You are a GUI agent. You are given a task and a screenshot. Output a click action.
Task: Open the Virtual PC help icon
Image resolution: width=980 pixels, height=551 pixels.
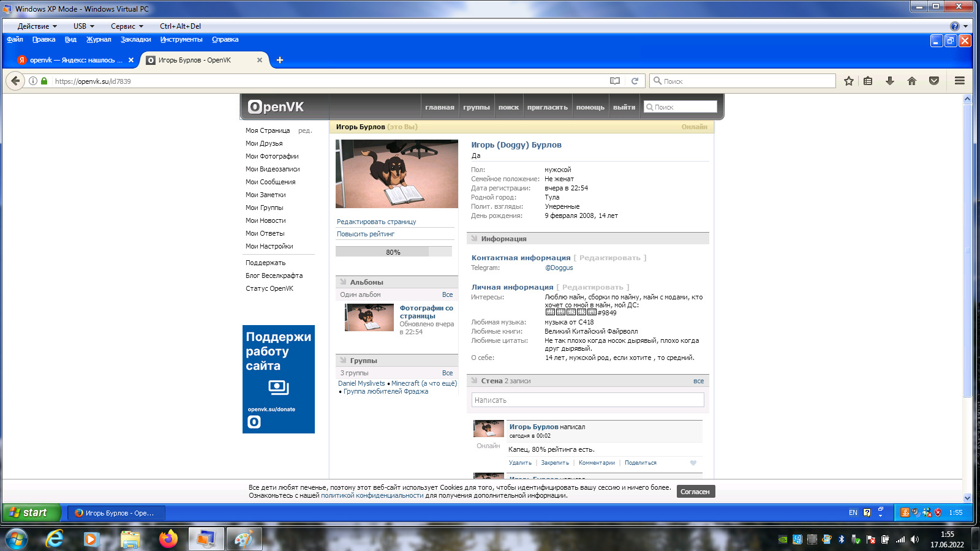coord(955,26)
